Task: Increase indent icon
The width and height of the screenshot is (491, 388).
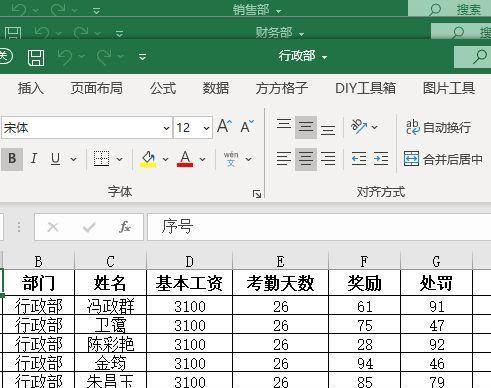Action: click(x=381, y=159)
